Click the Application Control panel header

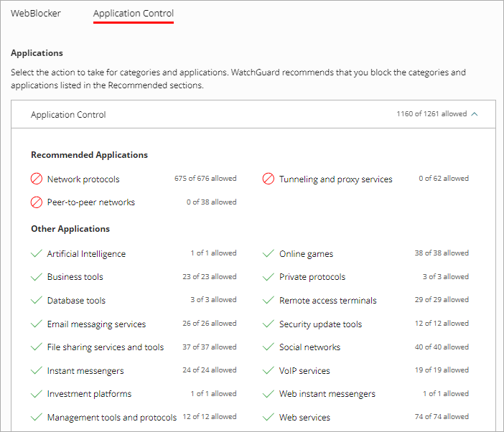pos(68,115)
